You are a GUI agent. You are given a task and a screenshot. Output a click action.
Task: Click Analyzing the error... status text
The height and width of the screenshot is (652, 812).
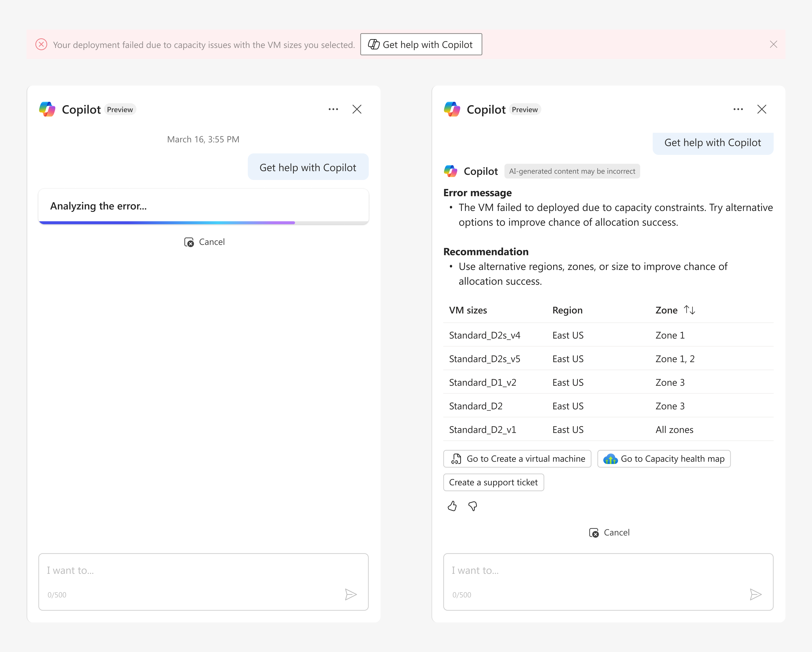[99, 206]
